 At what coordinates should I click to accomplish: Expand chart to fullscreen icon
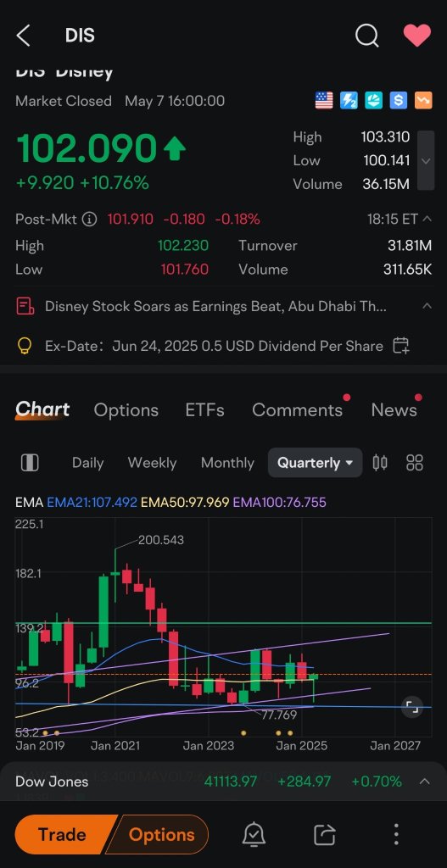tap(411, 706)
